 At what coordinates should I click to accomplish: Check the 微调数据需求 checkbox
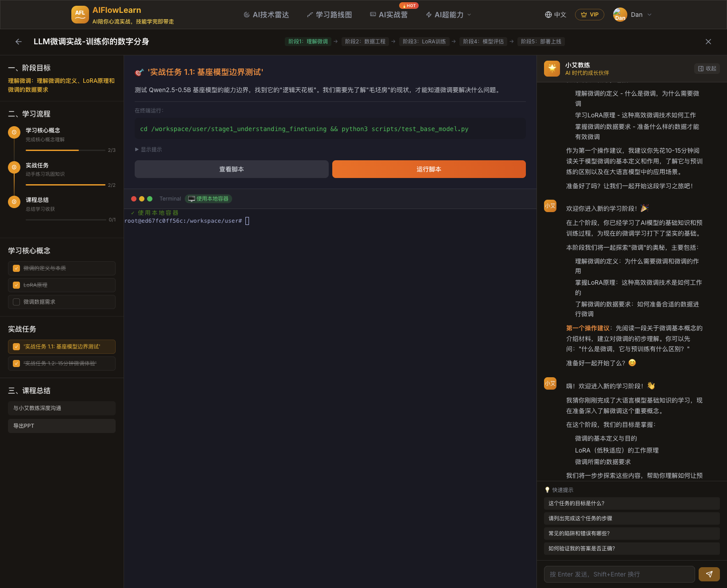click(16, 302)
